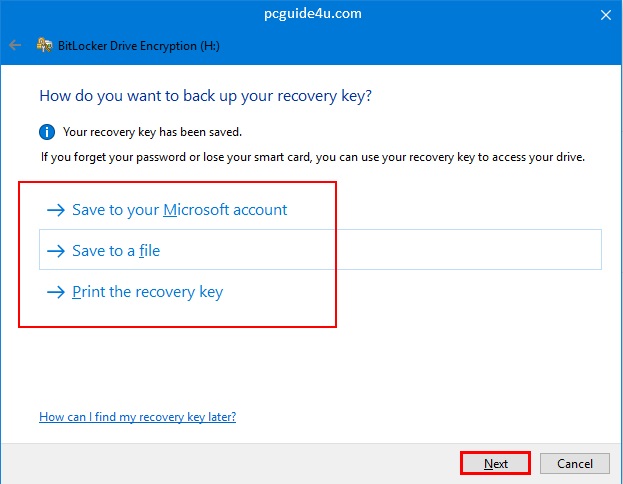Click arrow icon beside Save to your Microsoft account

[x=55, y=210]
